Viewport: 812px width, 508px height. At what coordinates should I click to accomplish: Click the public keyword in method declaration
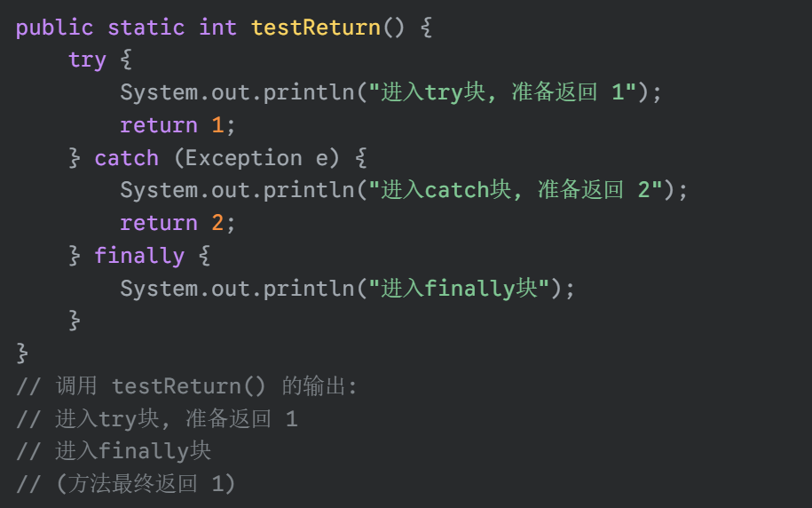tap(54, 28)
